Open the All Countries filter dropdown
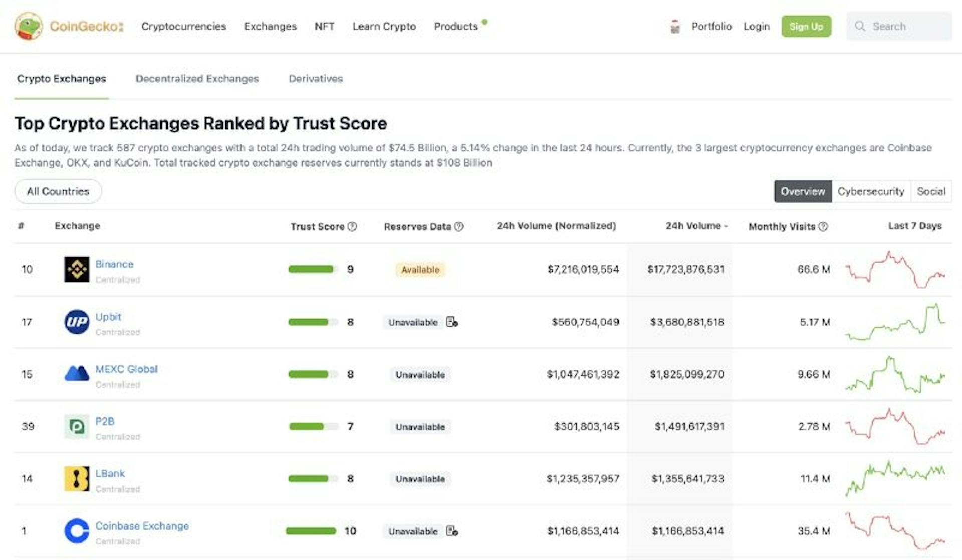Viewport: 962px width, 560px height. [x=58, y=191]
